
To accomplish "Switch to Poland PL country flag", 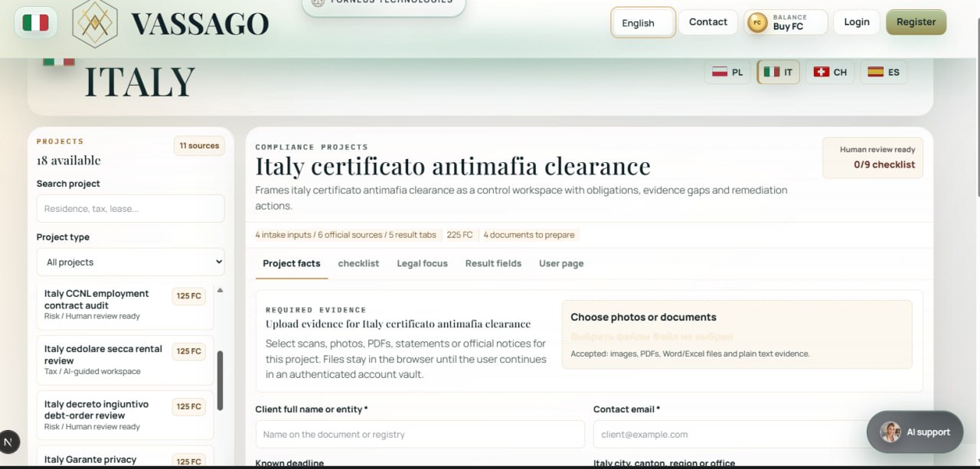I will coord(727,72).
